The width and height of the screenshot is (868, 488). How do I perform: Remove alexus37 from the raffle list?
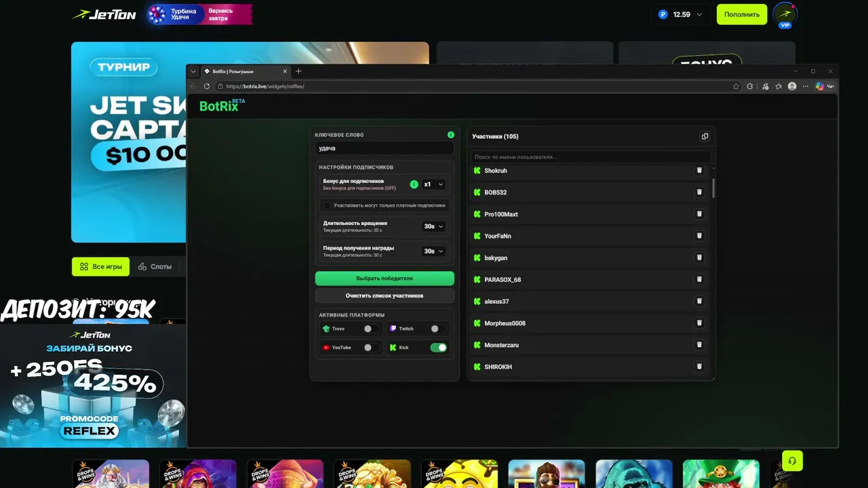pyautogui.click(x=699, y=301)
